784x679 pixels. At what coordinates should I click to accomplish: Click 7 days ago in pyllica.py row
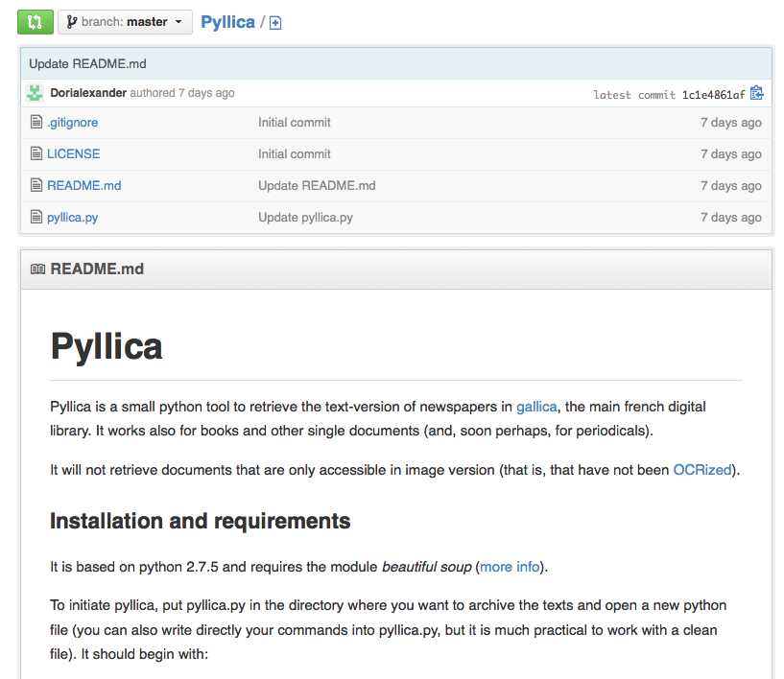click(731, 218)
